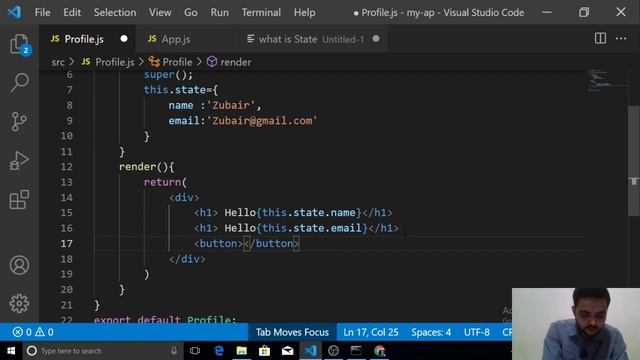Open the File menu
The image size is (640, 360).
pos(42,13)
